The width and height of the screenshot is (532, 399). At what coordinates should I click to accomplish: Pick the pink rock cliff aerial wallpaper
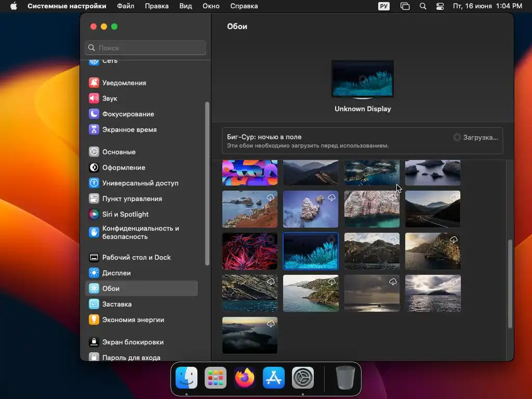pos(372,209)
